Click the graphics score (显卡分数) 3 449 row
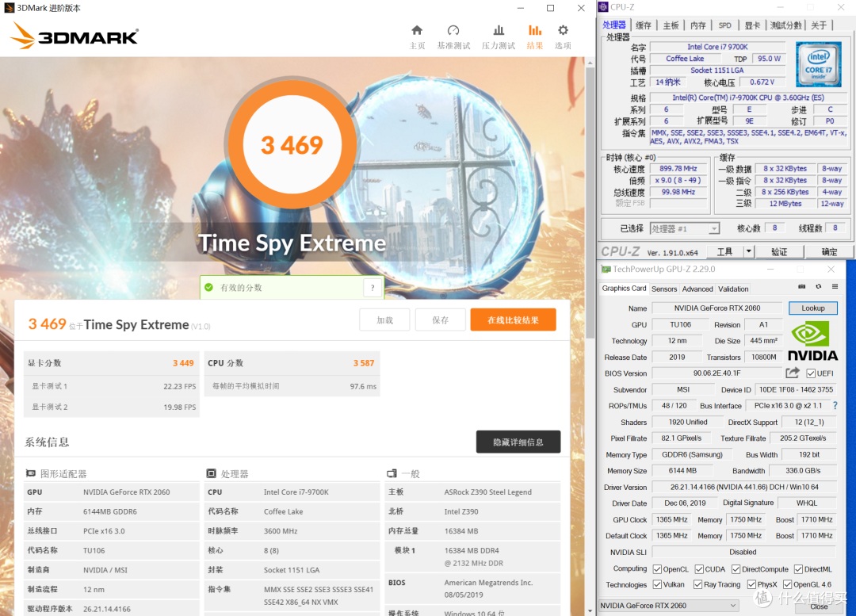 click(x=112, y=363)
